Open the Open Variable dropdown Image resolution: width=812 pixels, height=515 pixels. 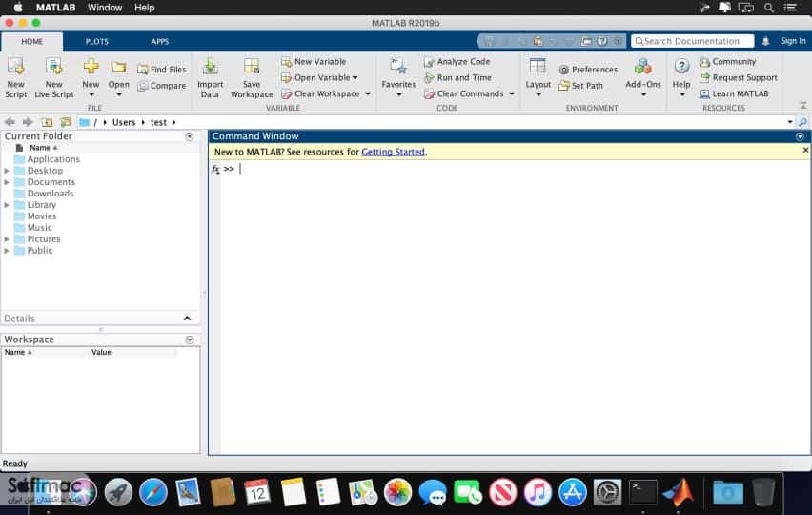(x=319, y=77)
